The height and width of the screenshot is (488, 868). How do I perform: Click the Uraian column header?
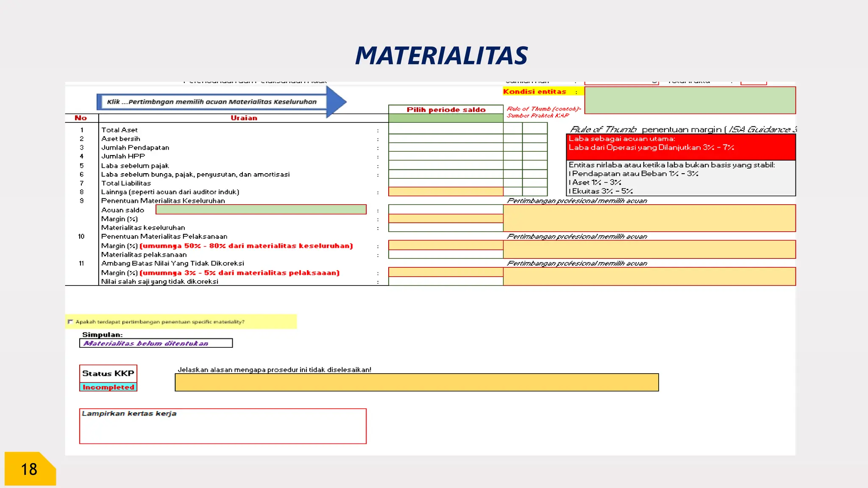coord(244,118)
